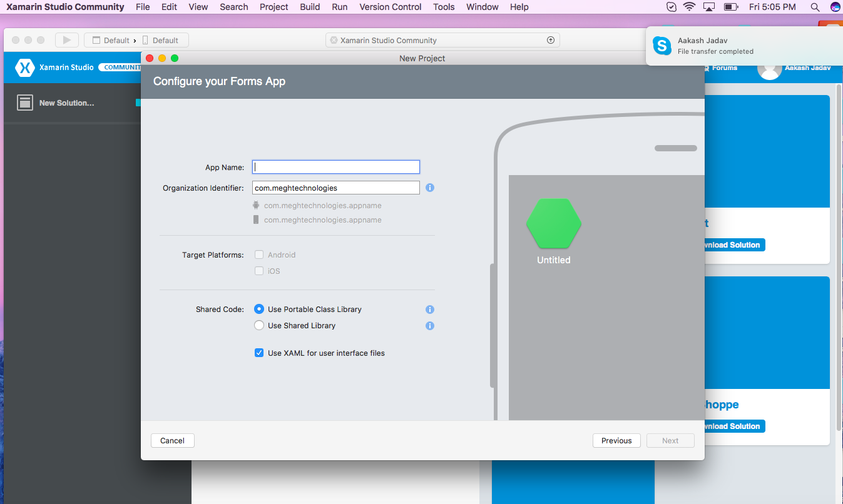The width and height of the screenshot is (843, 504).
Task: Open info icon beside Organization Identifier
Action: point(430,188)
